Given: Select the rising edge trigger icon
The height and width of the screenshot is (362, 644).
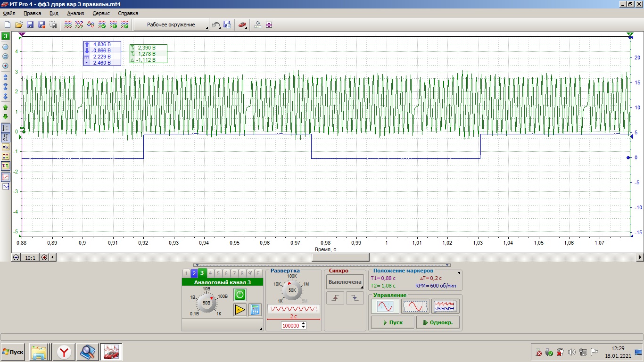Looking at the screenshot, I should click(335, 298).
